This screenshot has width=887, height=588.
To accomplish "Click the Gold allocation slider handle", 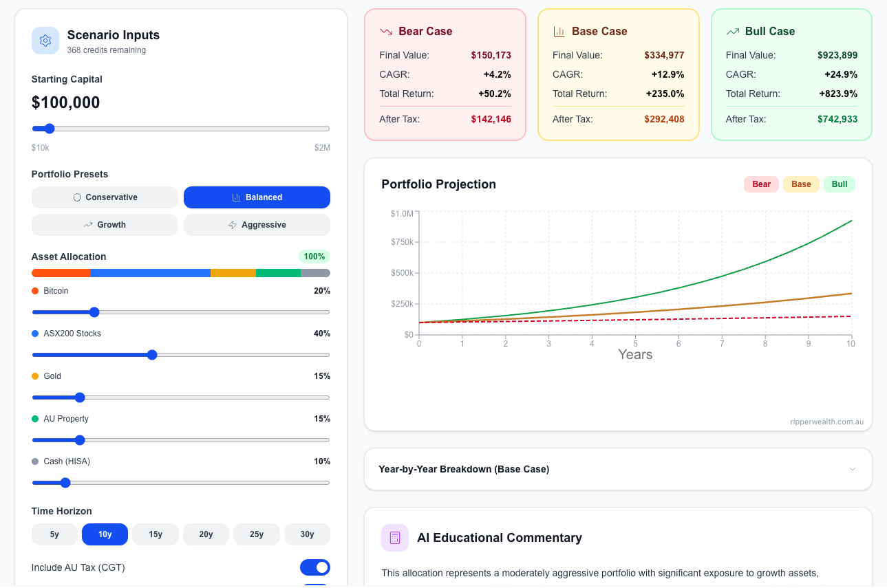I will pos(79,398).
